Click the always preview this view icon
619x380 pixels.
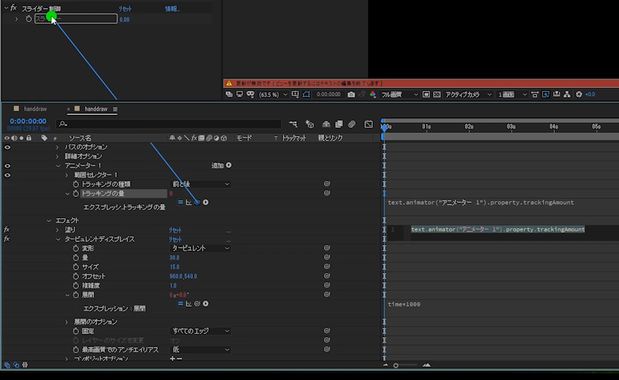[x=229, y=95]
